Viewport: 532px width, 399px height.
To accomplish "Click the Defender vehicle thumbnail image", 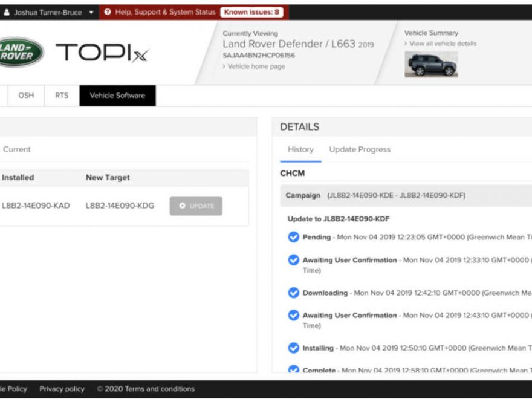I will coord(431,64).
